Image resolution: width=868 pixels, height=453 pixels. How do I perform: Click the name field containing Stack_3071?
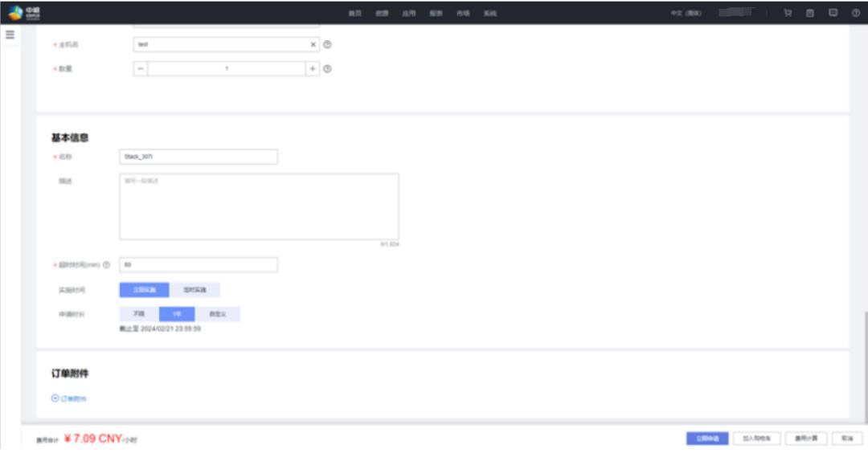199,157
